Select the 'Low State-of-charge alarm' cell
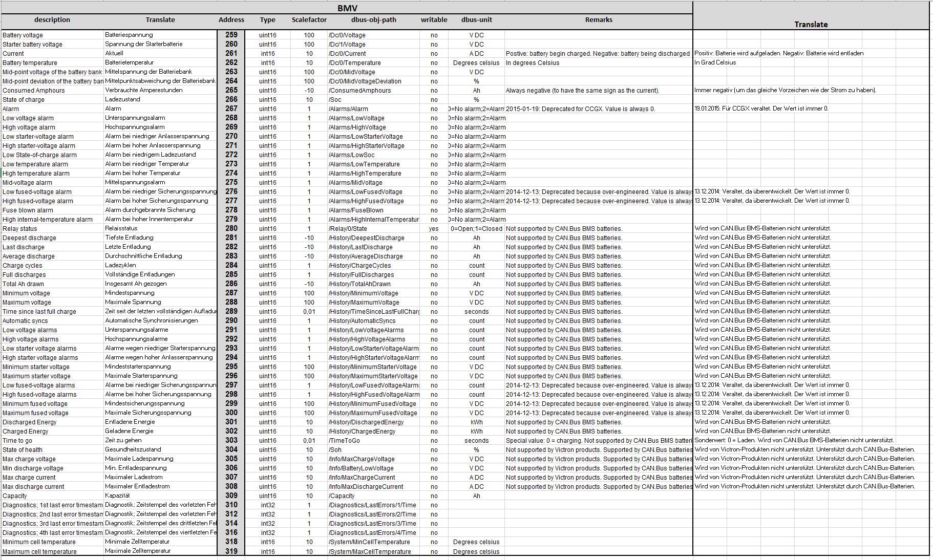933x560 pixels. click(x=52, y=155)
